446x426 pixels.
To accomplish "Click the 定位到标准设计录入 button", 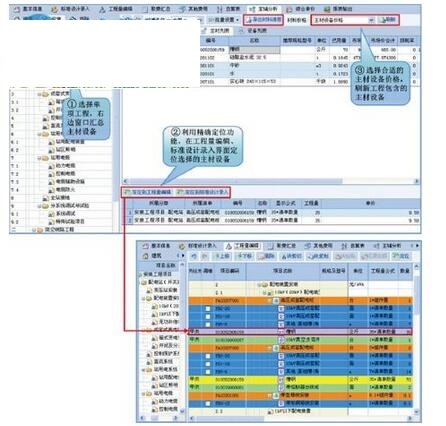I will coord(202,192).
